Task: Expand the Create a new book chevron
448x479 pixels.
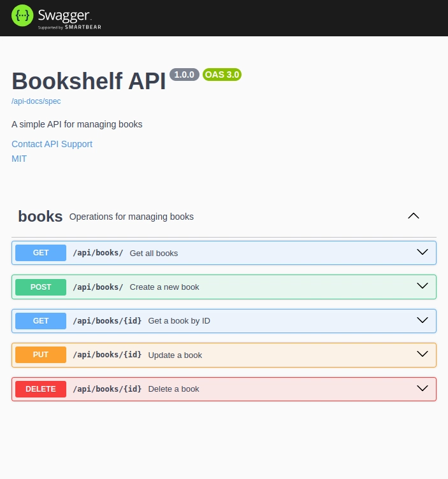Action: coord(423,286)
